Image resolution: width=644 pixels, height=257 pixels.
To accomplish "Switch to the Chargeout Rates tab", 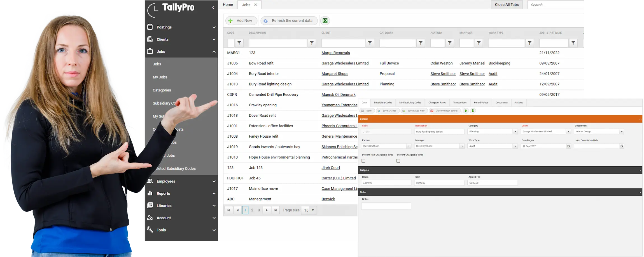I will click(437, 103).
